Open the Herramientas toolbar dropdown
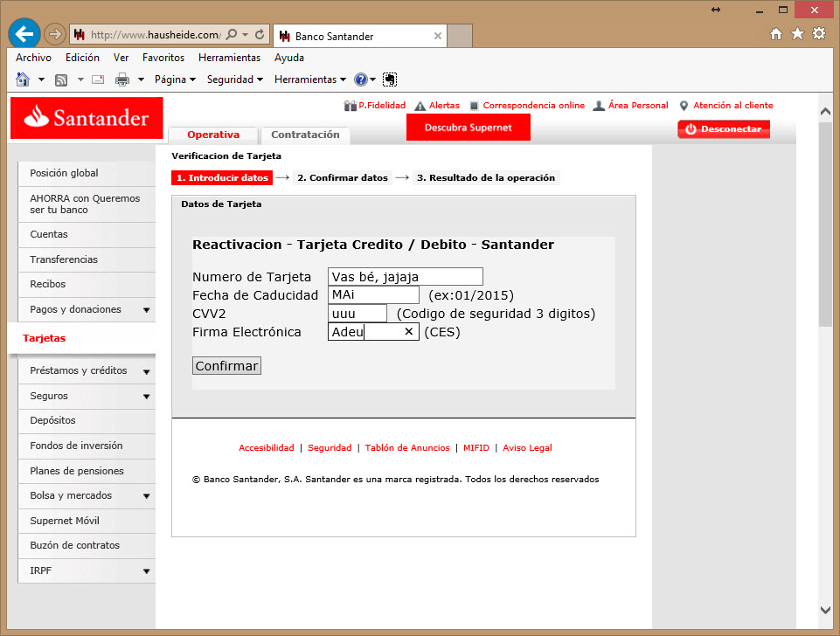This screenshot has width=840, height=636. (310, 79)
